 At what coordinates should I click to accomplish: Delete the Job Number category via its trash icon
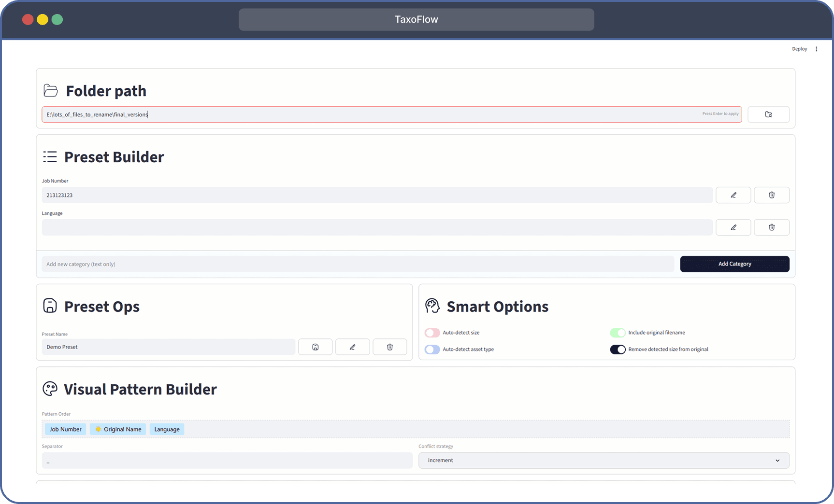pyautogui.click(x=771, y=195)
